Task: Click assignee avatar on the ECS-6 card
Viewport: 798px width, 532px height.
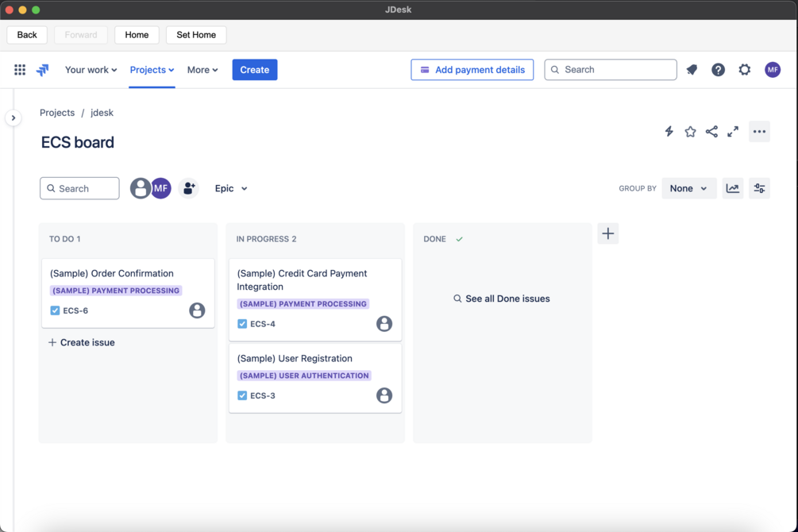Action: coord(197,310)
